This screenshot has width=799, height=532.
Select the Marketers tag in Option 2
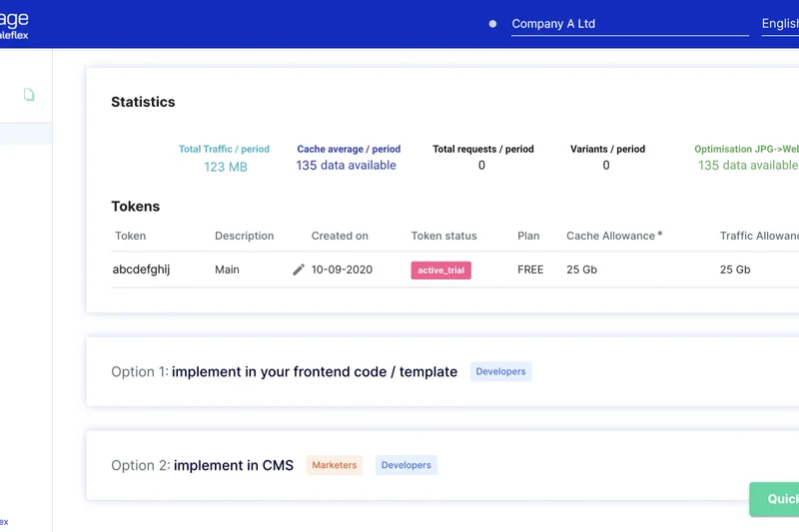[x=334, y=465]
